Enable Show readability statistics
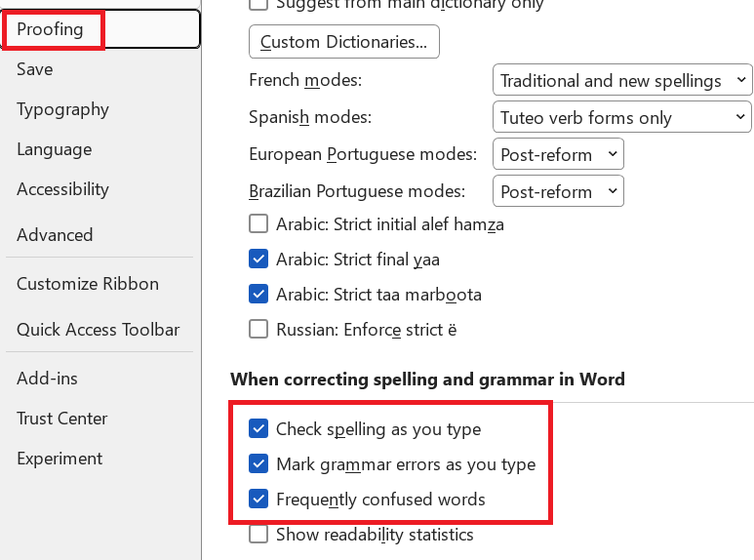Screen dimensions: 754x560 click(258, 534)
